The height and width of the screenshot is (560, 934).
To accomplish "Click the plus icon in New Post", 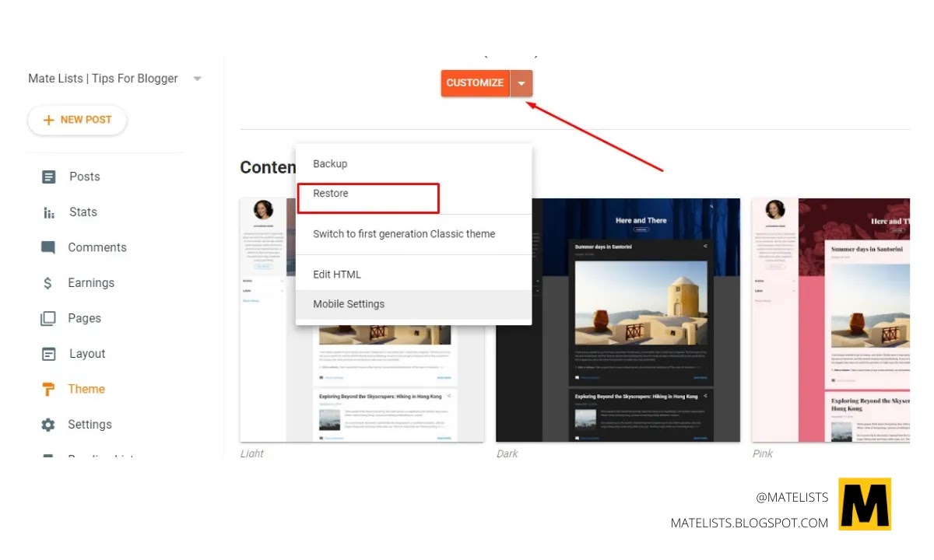I will [49, 120].
